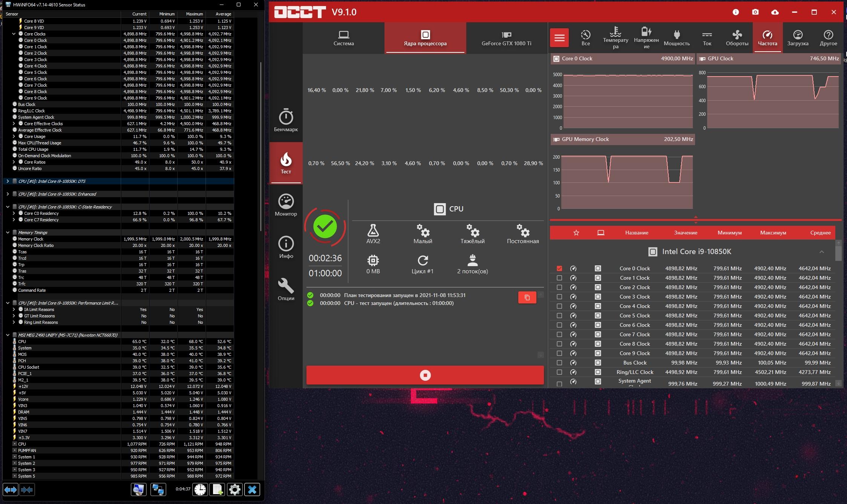Image resolution: width=847 pixels, height=504 pixels.
Task: Sort sensor table by Название column
Action: coord(637,233)
